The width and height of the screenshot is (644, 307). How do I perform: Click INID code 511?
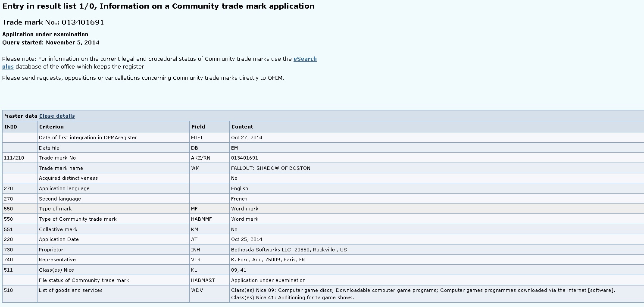(x=8, y=270)
